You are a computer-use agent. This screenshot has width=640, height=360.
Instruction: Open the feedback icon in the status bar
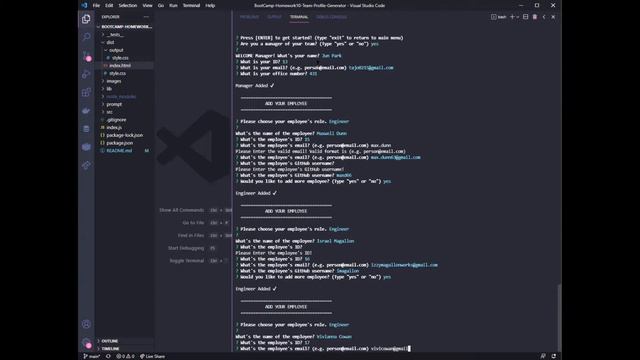tap(543, 356)
